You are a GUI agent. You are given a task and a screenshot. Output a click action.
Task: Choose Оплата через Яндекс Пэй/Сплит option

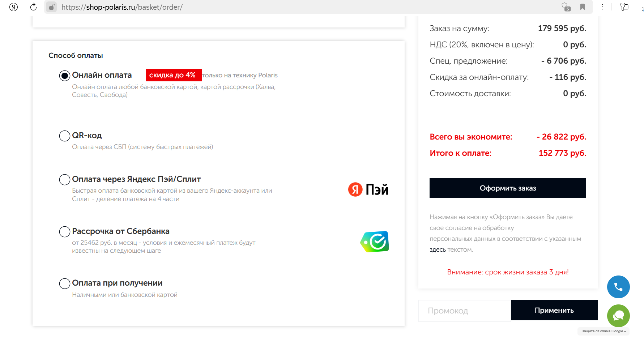click(x=65, y=180)
